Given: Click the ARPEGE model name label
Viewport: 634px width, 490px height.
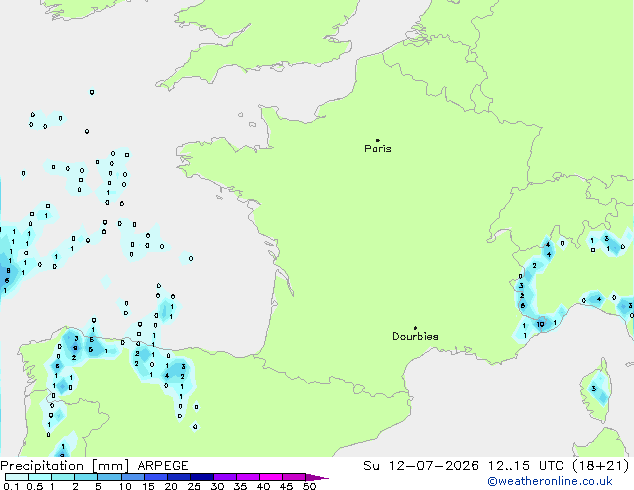Looking at the screenshot, I should click(x=163, y=466).
